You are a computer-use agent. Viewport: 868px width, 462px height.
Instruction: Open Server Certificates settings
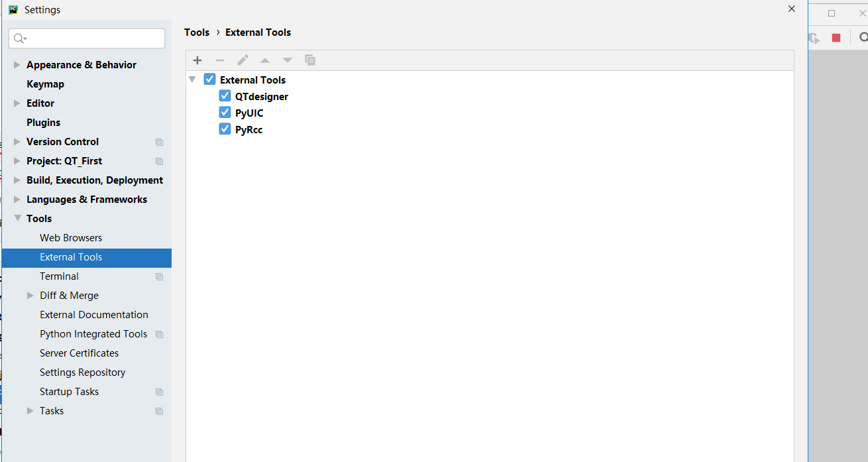(x=80, y=353)
